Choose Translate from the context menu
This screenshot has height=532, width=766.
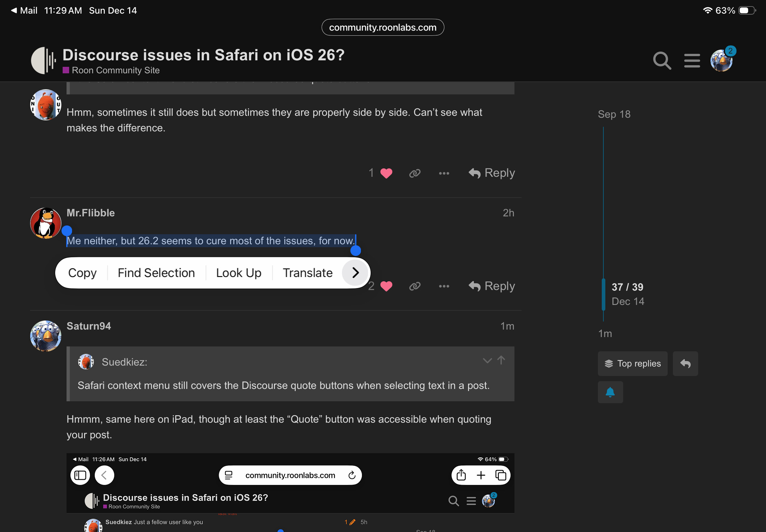coord(307,273)
